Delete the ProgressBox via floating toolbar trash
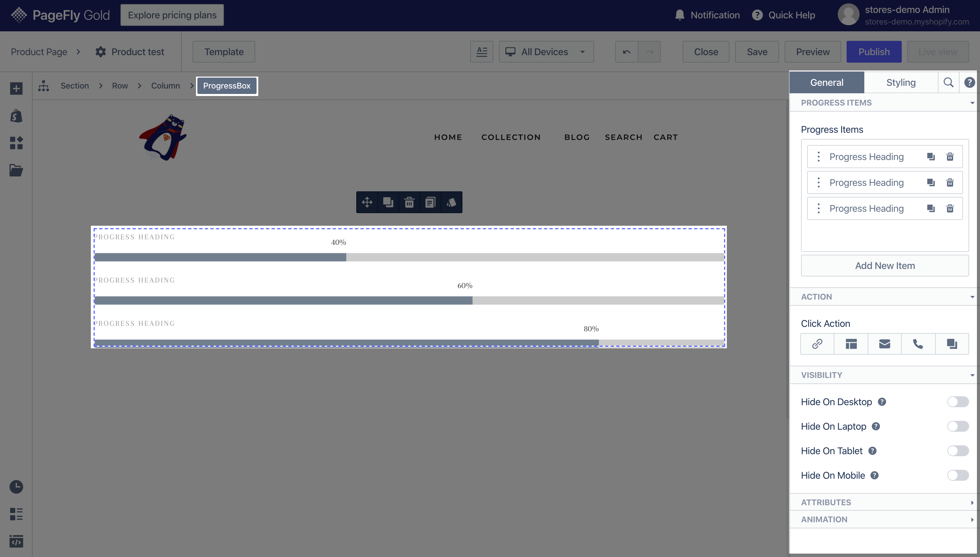 click(409, 202)
